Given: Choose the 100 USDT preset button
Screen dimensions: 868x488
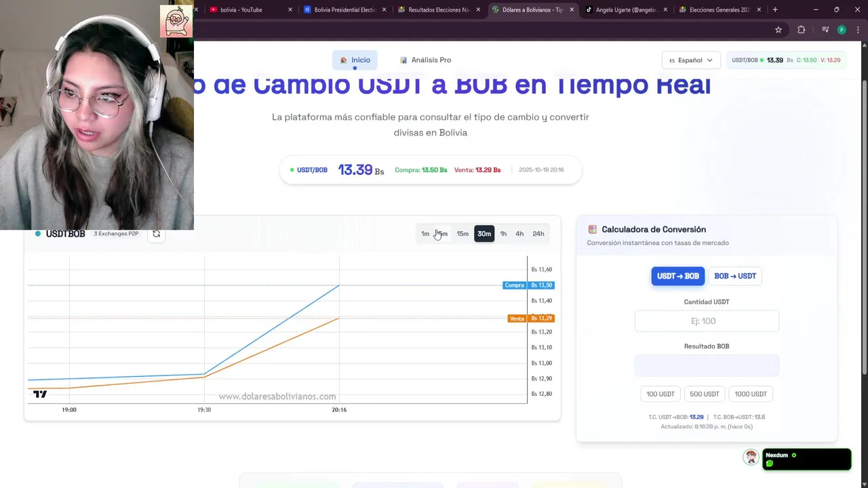Looking at the screenshot, I should (660, 394).
